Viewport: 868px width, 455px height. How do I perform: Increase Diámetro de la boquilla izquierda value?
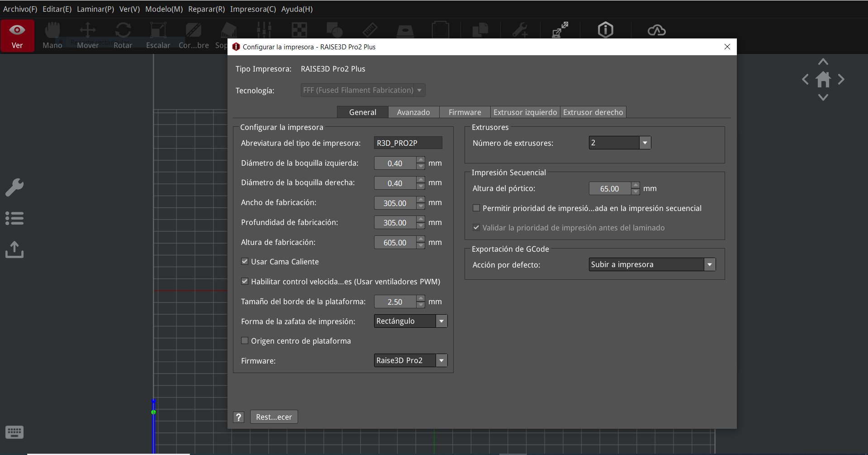[421, 160]
